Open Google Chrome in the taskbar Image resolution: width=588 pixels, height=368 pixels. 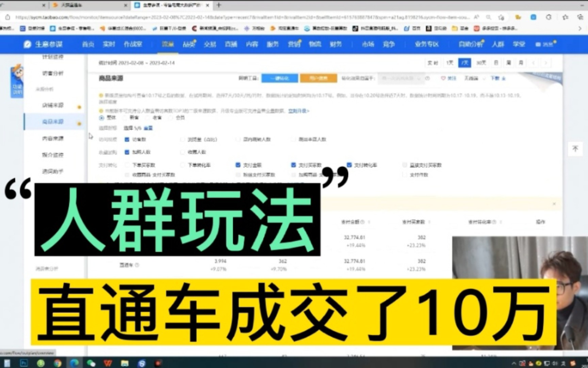click(x=58, y=363)
